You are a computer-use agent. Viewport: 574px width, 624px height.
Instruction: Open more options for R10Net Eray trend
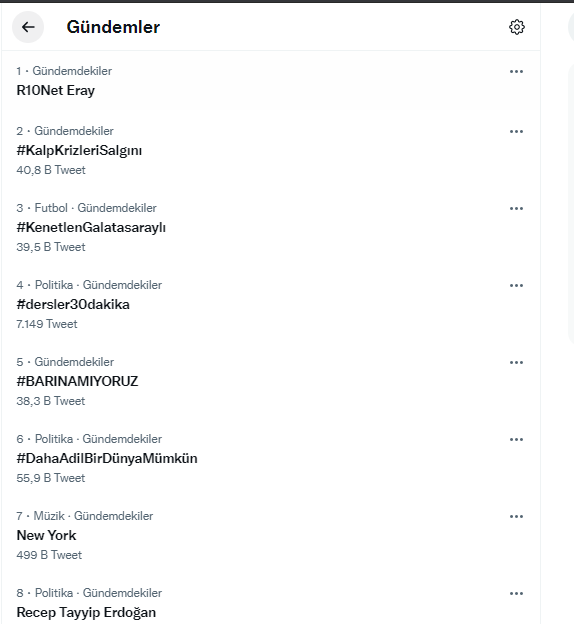click(516, 72)
